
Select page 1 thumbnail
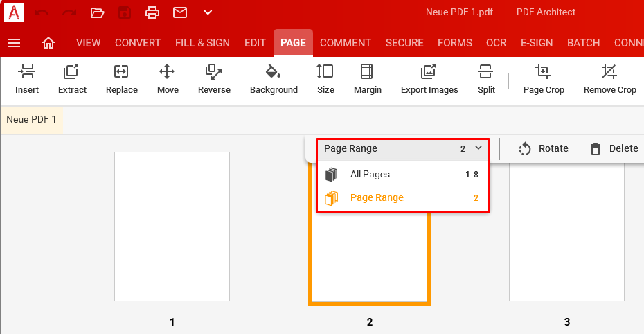(172, 227)
